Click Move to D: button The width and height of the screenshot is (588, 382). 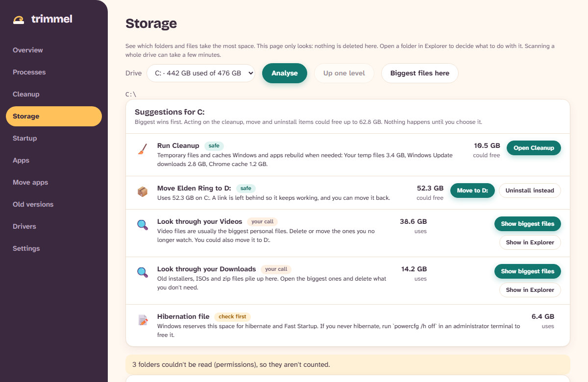pyautogui.click(x=472, y=191)
